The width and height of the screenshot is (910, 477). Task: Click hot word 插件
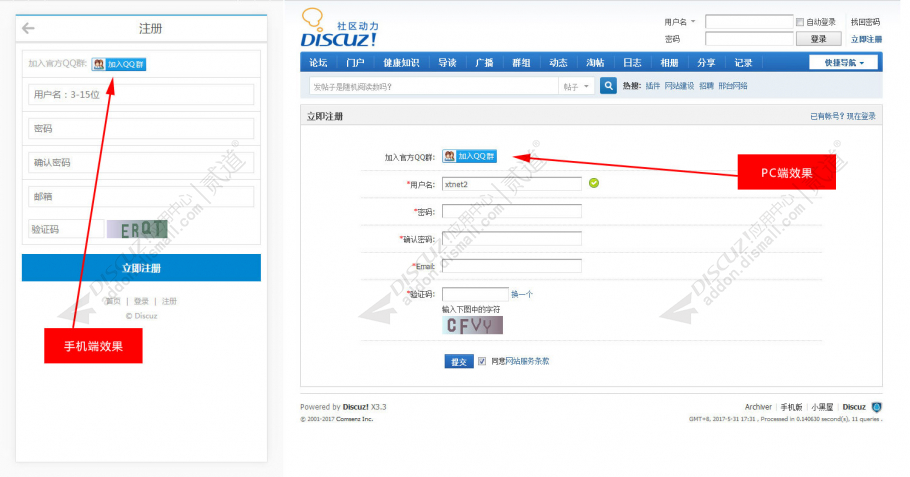point(653,86)
